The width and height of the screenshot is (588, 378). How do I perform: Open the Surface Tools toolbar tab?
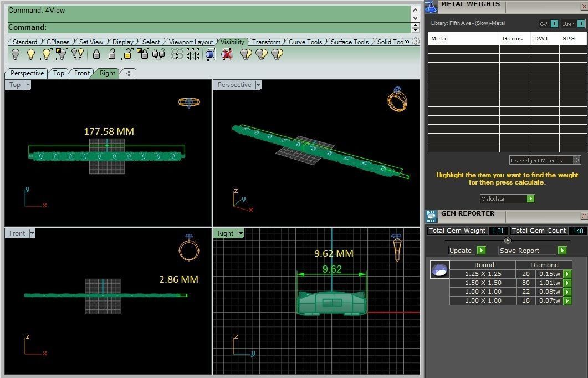[x=350, y=42]
